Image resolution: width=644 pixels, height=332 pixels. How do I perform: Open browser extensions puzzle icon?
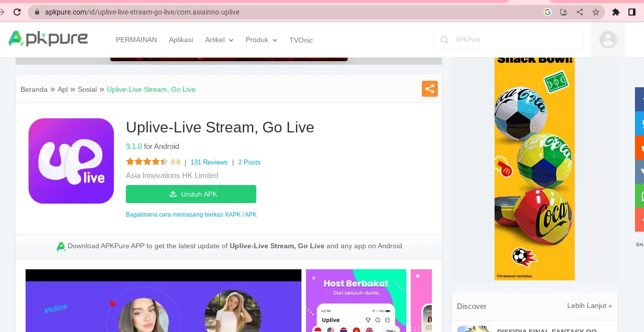click(616, 12)
